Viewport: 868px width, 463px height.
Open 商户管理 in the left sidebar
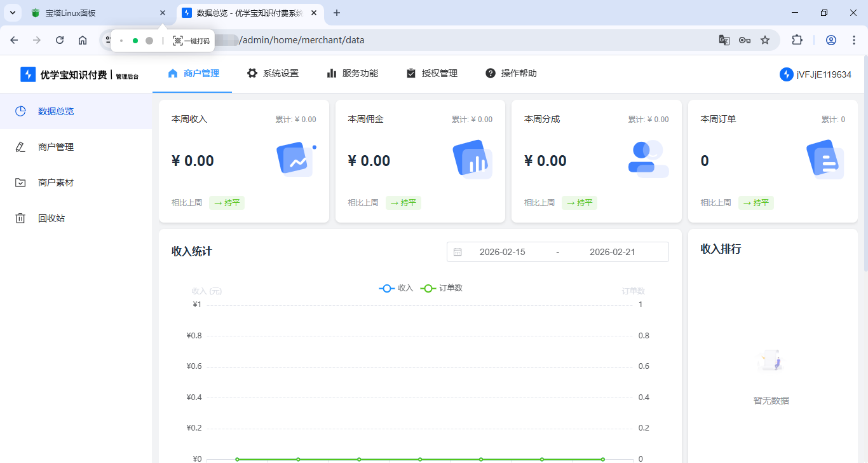pyautogui.click(x=55, y=147)
